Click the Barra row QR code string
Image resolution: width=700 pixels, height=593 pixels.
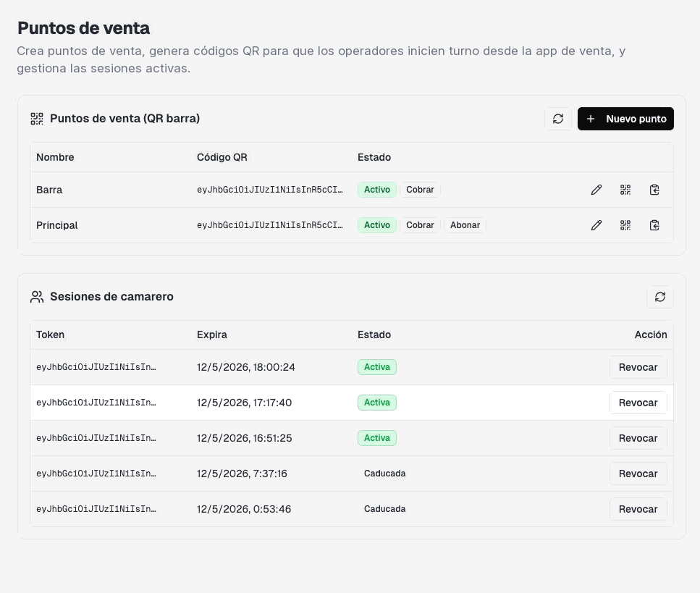click(x=269, y=190)
